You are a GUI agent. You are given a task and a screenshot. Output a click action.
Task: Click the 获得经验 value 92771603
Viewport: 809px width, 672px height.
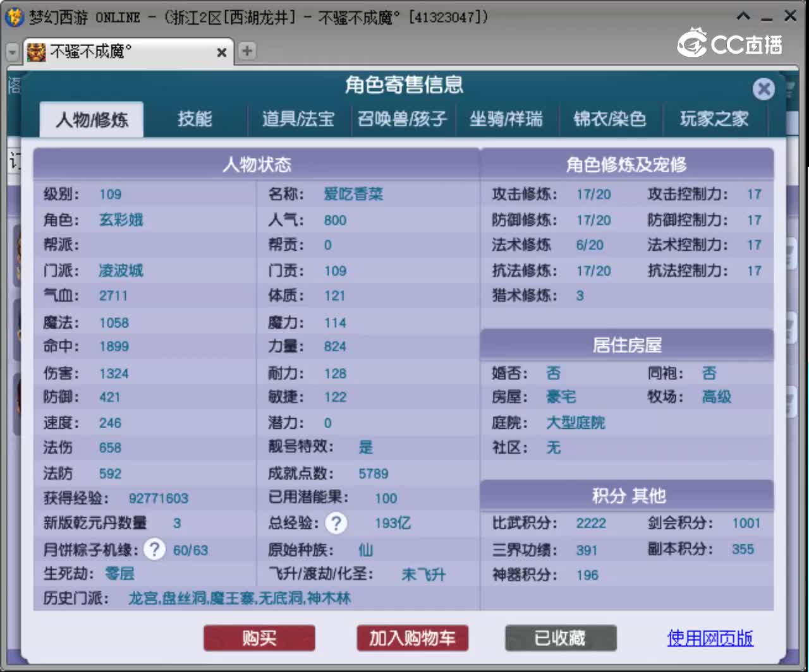coord(159,498)
